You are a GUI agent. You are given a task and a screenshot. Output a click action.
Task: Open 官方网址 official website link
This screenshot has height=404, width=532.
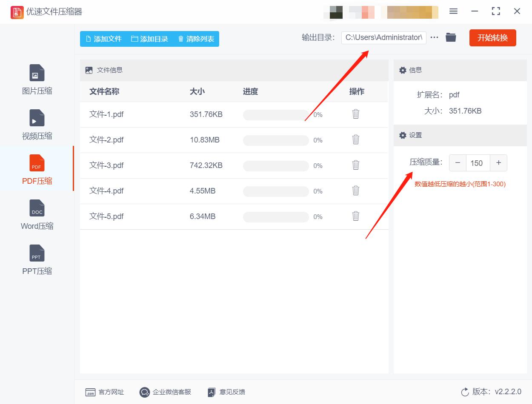click(x=104, y=392)
